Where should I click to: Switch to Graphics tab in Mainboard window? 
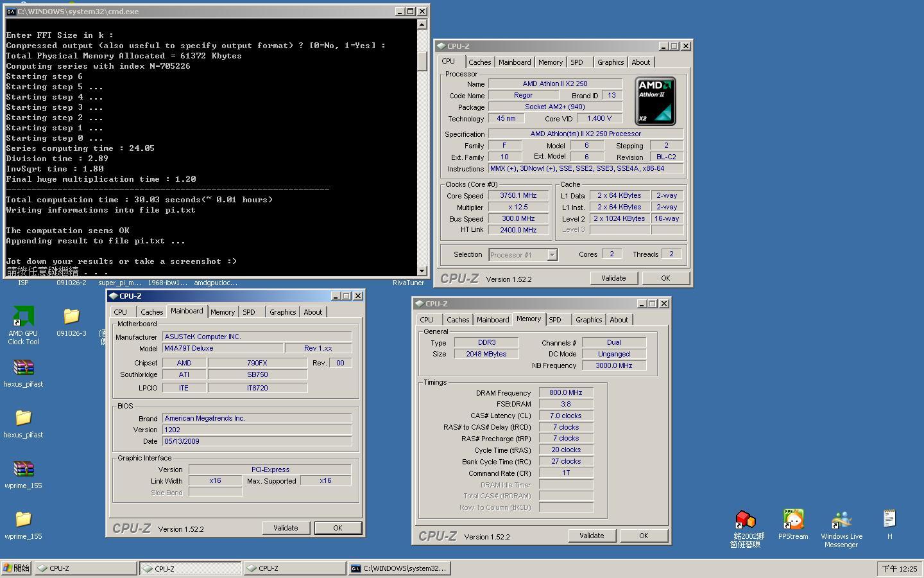coord(282,312)
